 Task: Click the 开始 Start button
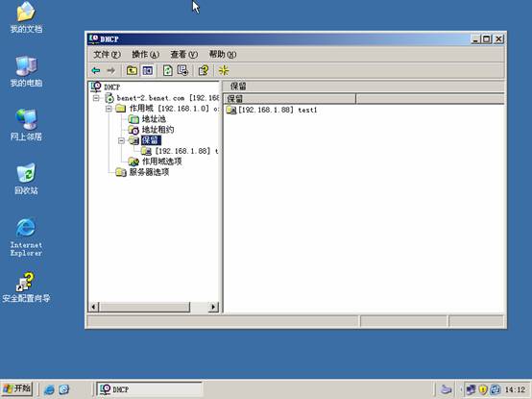pyautogui.click(x=17, y=388)
